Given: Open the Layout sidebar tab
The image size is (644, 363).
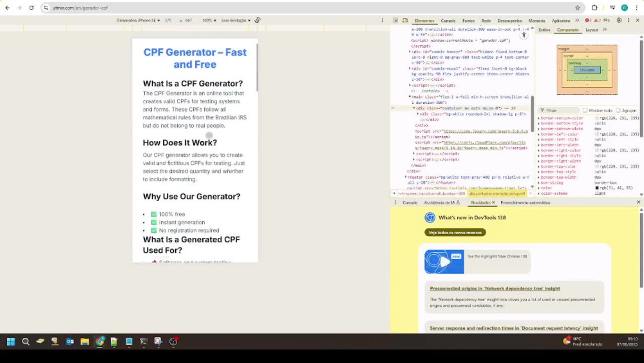Looking at the screenshot, I should pos(591,30).
